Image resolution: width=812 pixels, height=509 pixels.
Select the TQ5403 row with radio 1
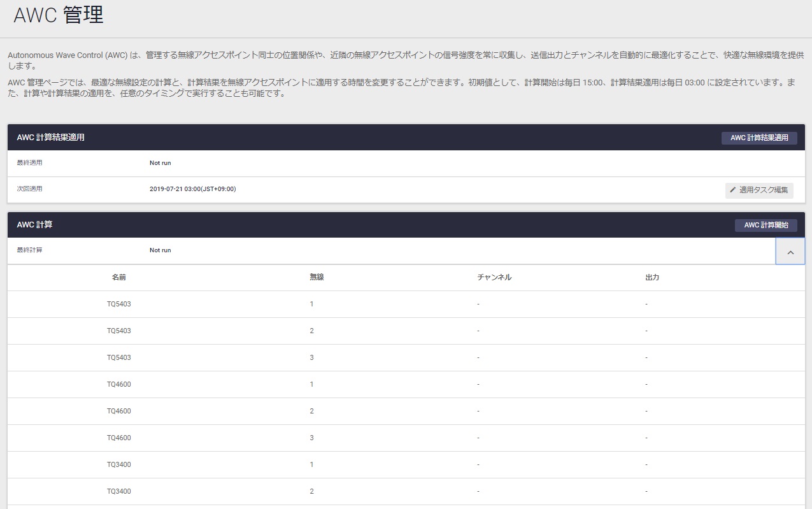(x=119, y=304)
